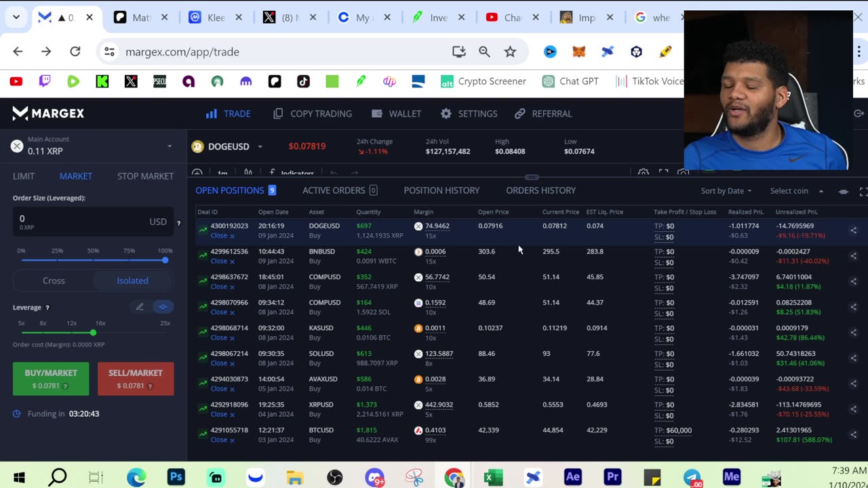The height and width of the screenshot is (488, 868).
Task: Open Photoshop from the taskbar
Action: pyautogui.click(x=176, y=477)
